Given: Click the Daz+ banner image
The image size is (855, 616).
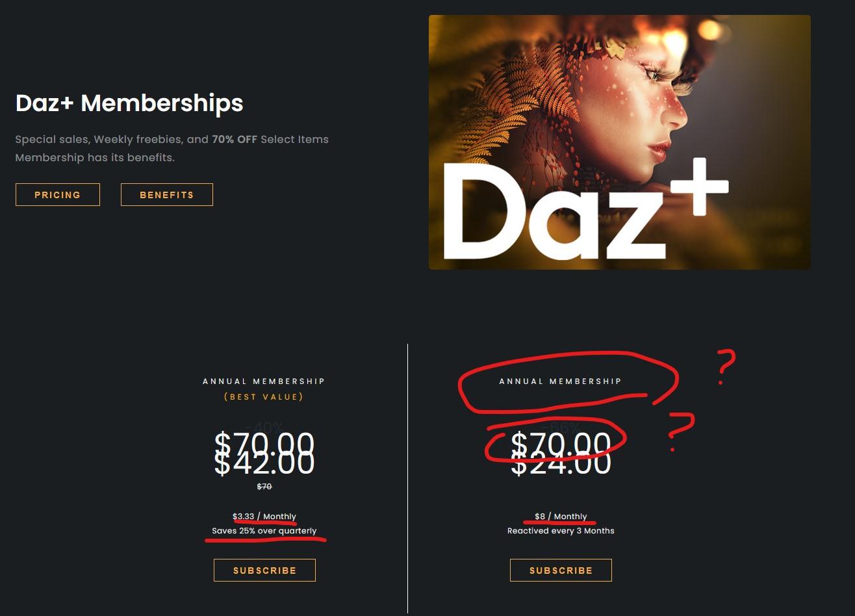Looking at the screenshot, I should 619,142.
